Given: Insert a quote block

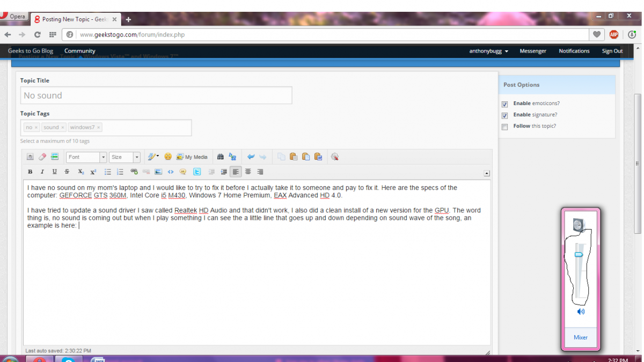Looking at the screenshot, I should [x=183, y=172].
